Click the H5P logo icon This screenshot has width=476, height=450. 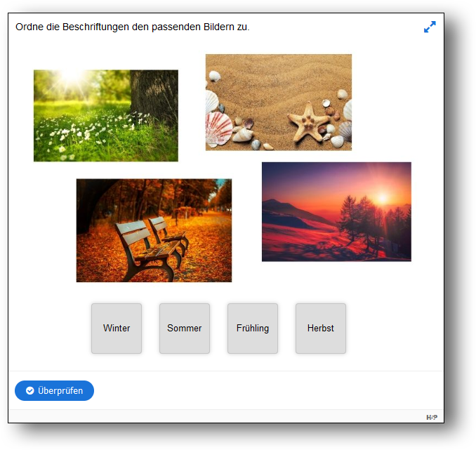(x=432, y=417)
